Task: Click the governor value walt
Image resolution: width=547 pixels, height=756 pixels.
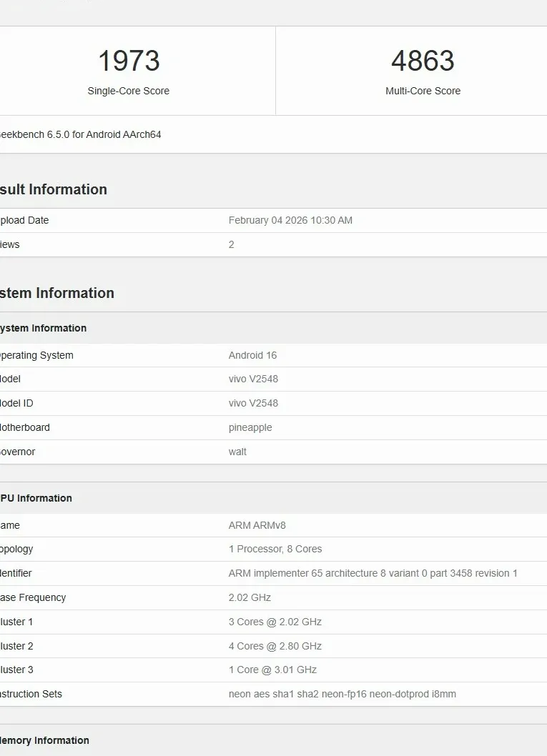Action: click(237, 452)
